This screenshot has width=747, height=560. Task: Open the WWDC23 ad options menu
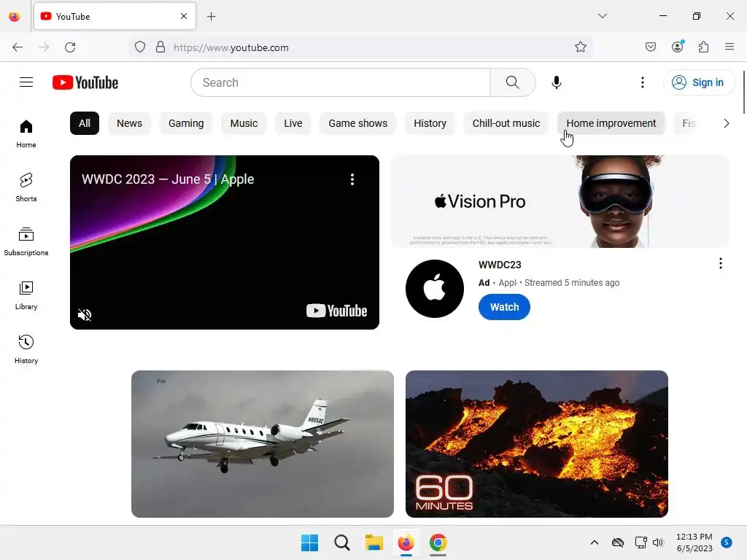(720, 263)
